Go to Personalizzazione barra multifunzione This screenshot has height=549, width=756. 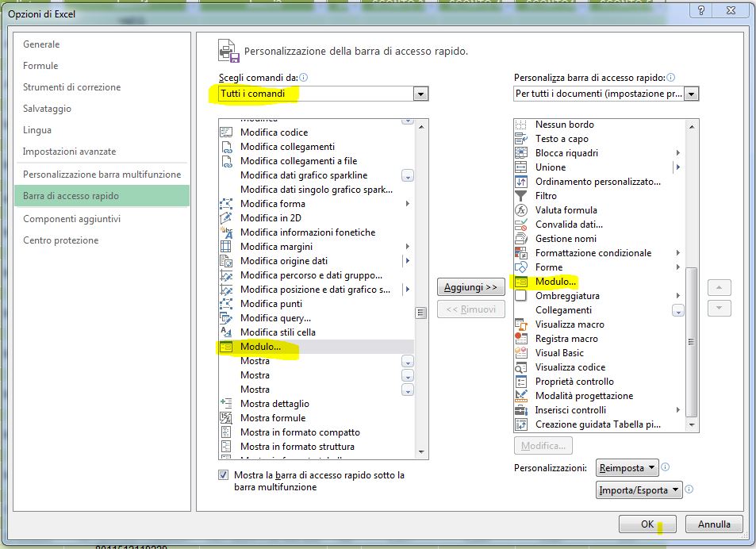[102, 175]
